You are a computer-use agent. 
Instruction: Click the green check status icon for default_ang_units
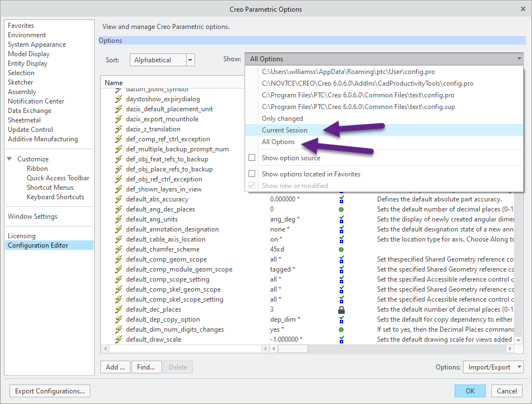(x=341, y=219)
